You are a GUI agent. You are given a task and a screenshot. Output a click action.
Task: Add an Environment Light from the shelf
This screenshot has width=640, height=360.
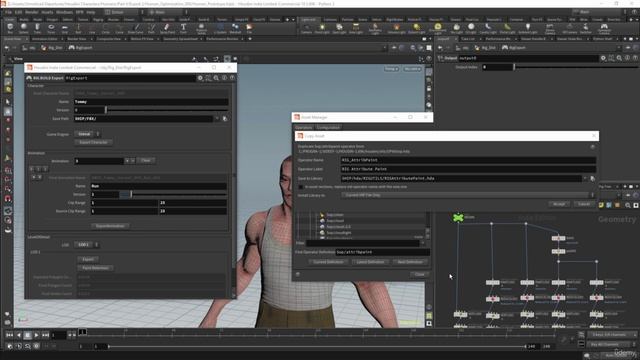pos(438,28)
